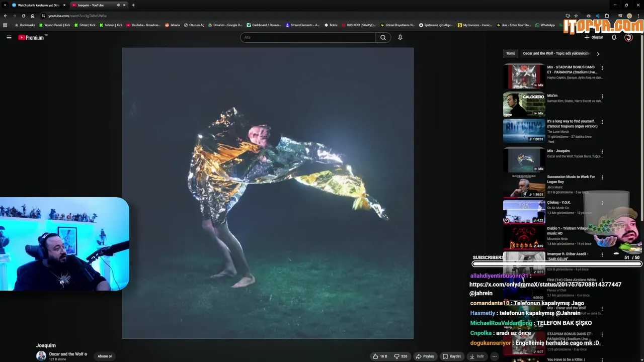Open Mix - STADYUM BONUS DANS thumbnail

point(524,76)
